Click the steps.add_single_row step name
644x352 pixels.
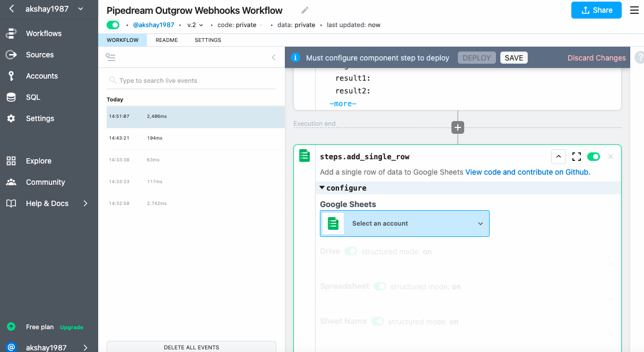[x=364, y=157]
